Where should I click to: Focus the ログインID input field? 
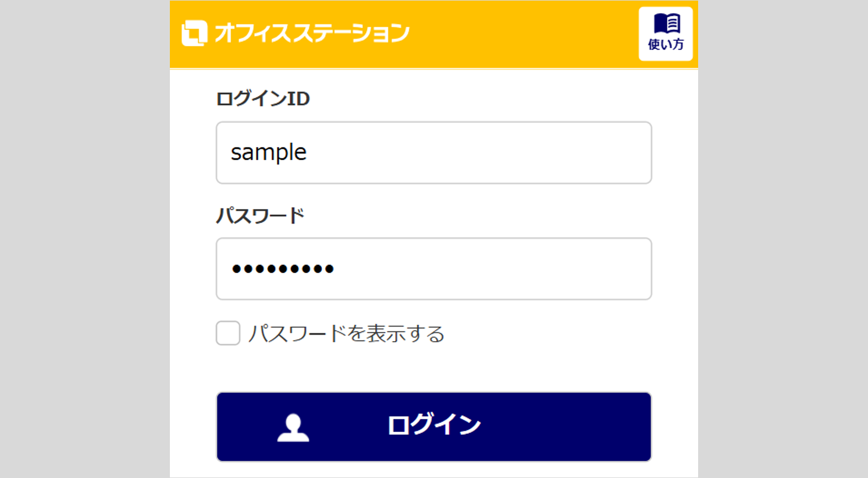(x=433, y=153)
